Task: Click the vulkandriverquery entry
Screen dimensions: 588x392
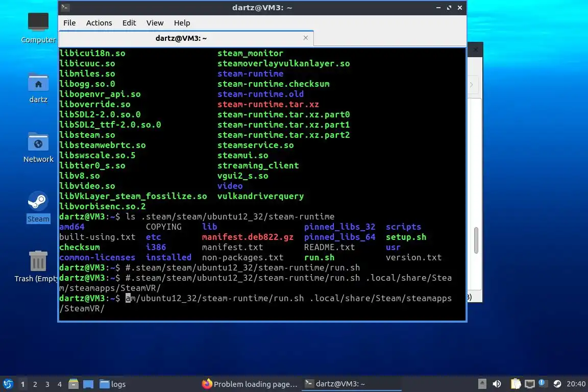Action: point(261,196)
